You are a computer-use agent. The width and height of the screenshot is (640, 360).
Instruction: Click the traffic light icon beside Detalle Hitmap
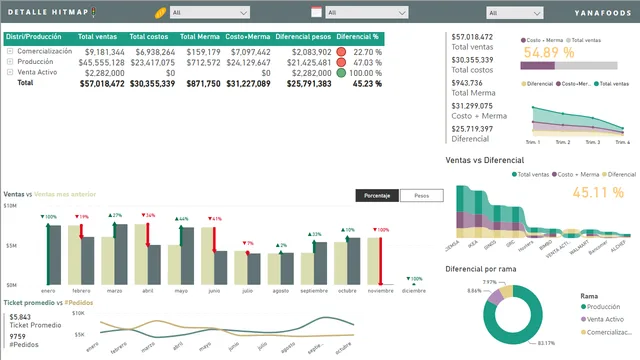point(93,12)
